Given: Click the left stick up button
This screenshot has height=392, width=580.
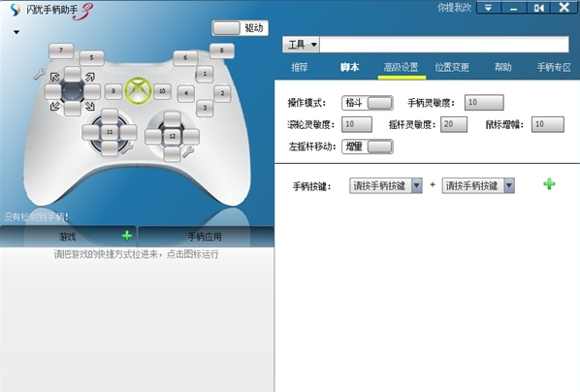Looking at the screenshot, I should [x=110, y=116].
